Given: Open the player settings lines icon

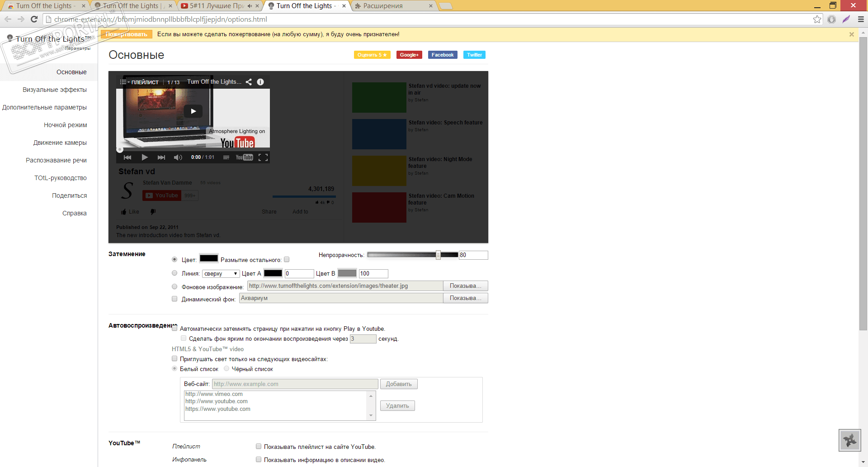Looking at the screenshot, I should coord(226,157).
